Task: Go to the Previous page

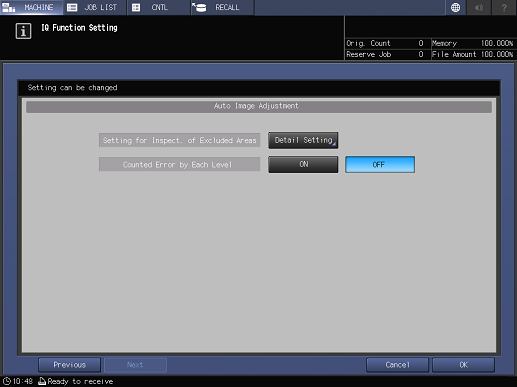Action: 69,365
